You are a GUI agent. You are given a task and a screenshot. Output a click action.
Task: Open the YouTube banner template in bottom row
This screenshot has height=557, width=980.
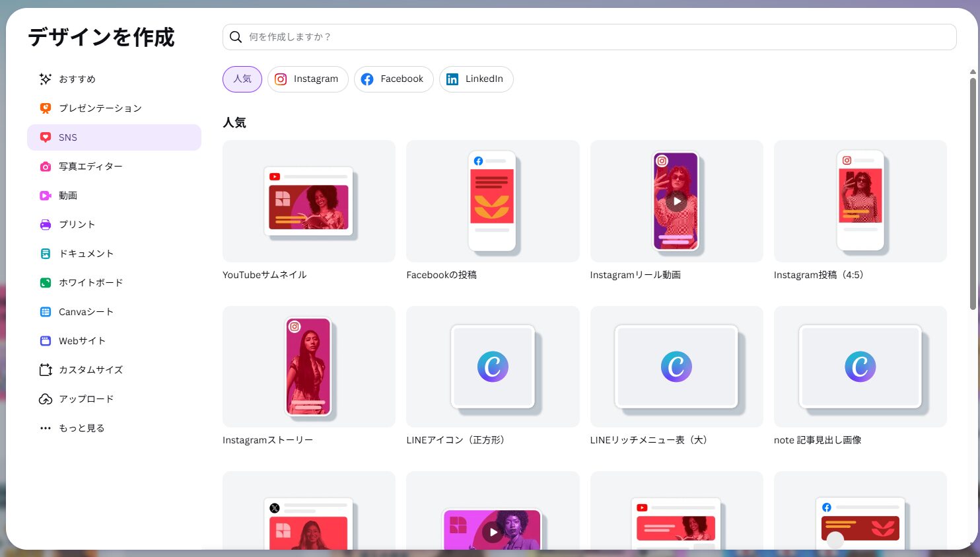(676, 510)
